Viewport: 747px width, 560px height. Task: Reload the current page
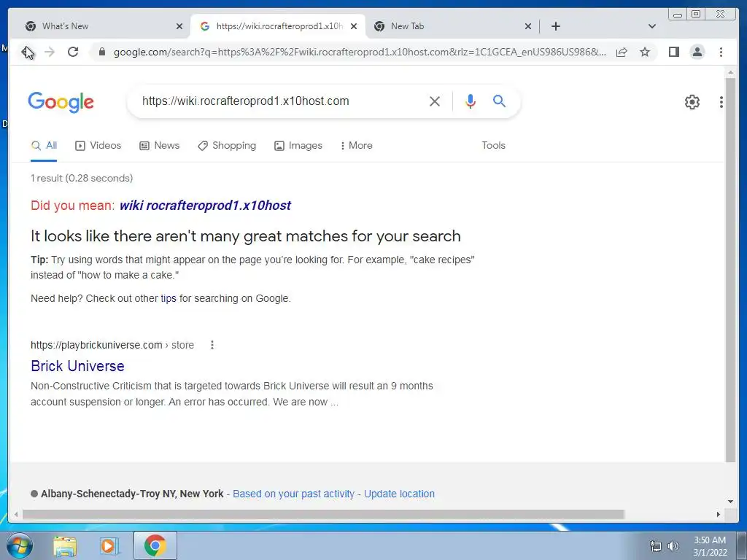[73, 52]
